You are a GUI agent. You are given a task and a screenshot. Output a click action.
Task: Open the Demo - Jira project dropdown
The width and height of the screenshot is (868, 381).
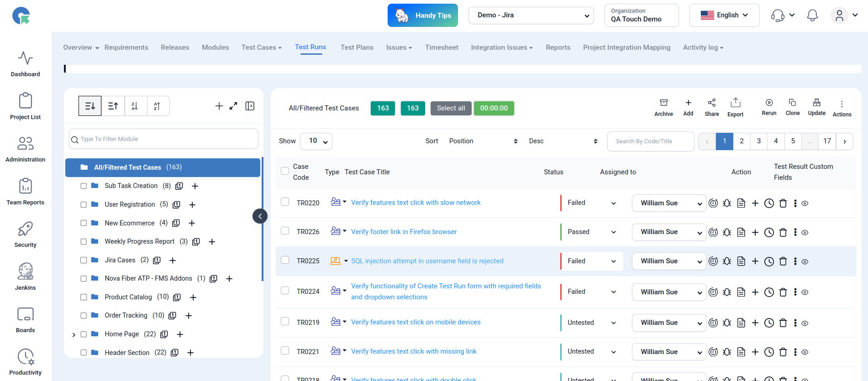pos(531,16)
